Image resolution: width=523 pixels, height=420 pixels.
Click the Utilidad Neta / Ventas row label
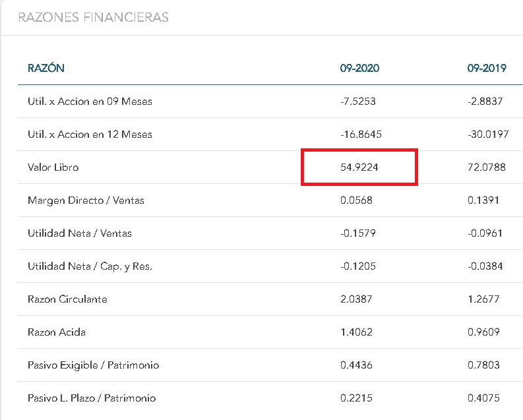pos(80,233)
